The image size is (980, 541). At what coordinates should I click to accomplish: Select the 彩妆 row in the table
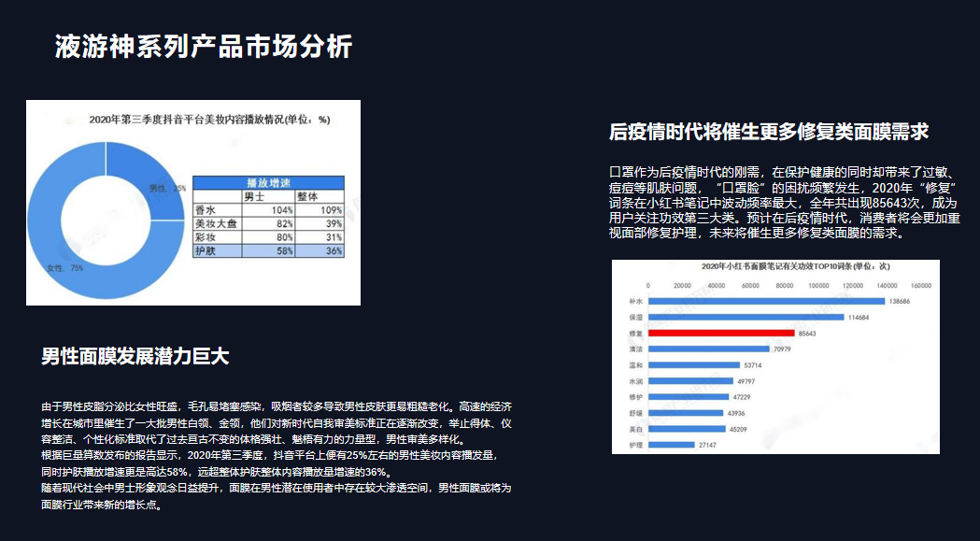click(268, 237)
